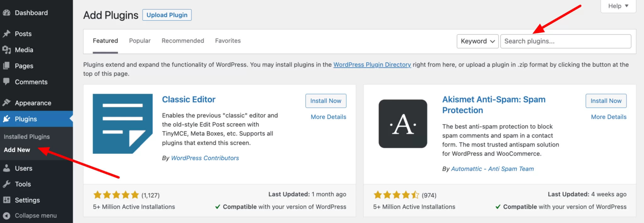The height and width of the screenshot is (223, 644).
Task: Open the Settings menu label
Action: [27, 200]
